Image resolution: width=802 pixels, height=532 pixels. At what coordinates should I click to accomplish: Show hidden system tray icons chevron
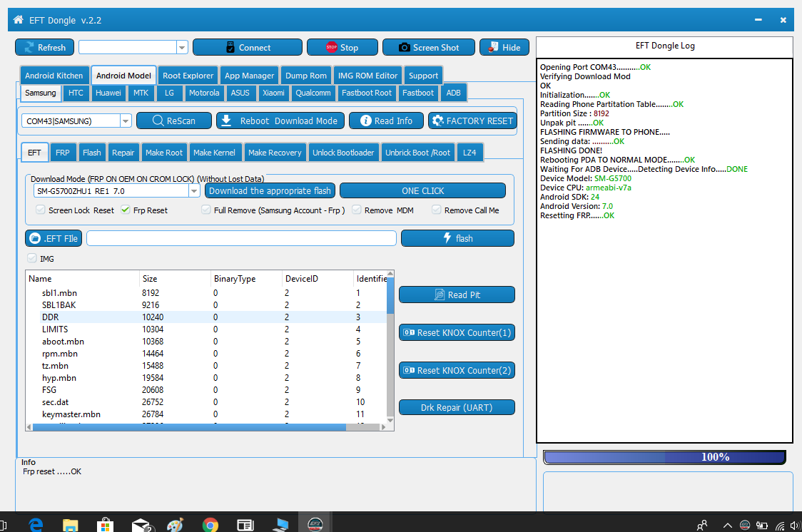click(x=727, y=525)
